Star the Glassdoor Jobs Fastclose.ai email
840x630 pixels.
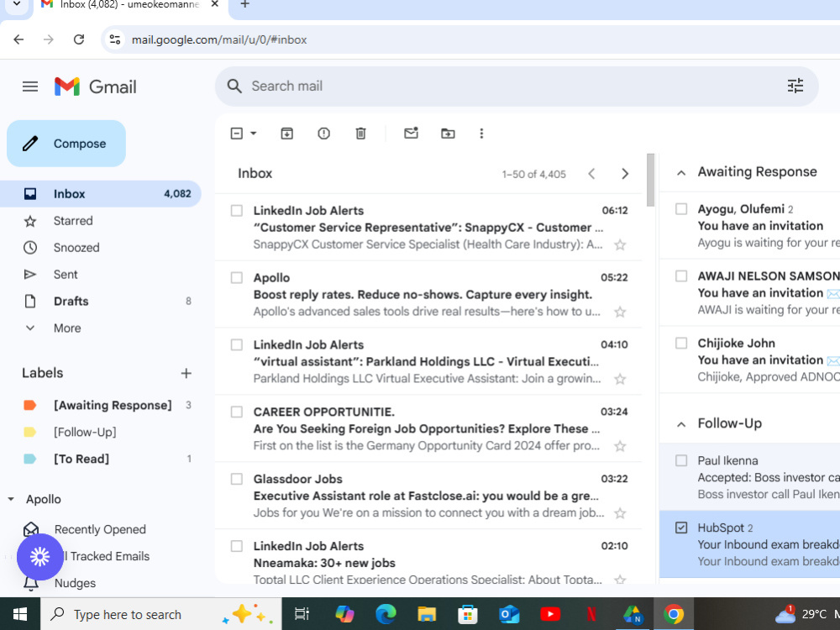click(x=620, y=513)
